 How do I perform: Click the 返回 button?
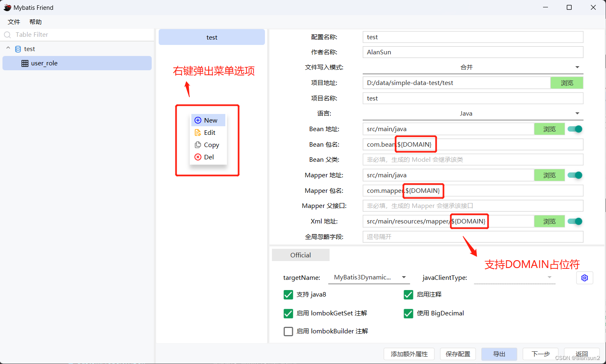click(x=582, y=354)
